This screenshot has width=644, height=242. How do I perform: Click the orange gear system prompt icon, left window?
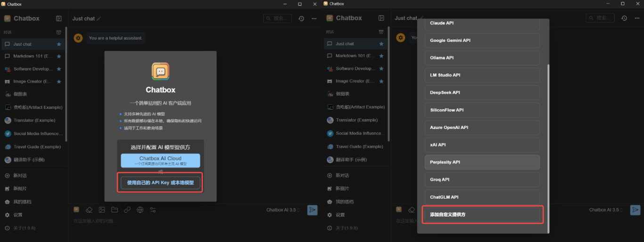(x=78, y=38)
